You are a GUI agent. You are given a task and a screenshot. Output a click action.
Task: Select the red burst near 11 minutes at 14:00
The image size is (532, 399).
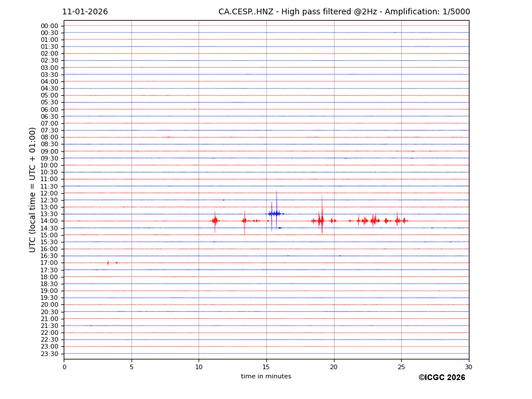point(215,221)
